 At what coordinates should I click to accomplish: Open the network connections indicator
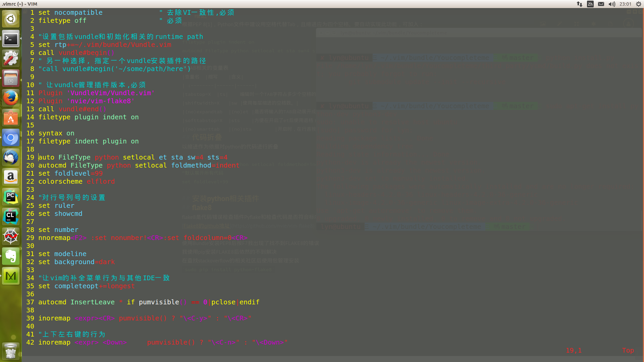click(580, 4)
